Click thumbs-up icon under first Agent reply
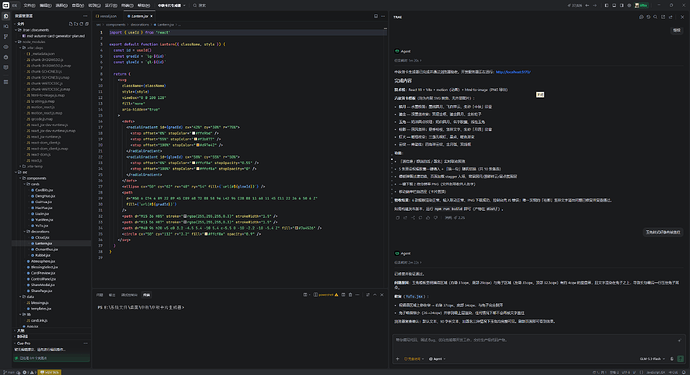 point(428,217)
